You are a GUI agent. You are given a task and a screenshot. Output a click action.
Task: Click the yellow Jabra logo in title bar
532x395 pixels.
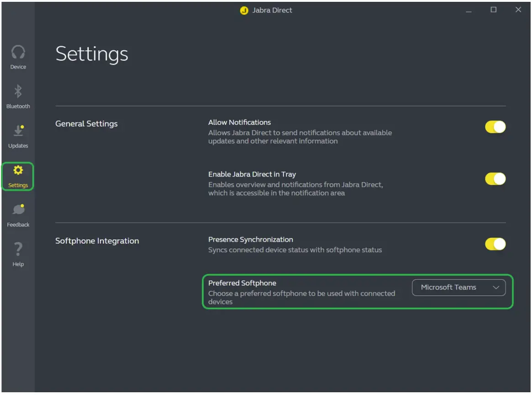[x=244, y=11]
